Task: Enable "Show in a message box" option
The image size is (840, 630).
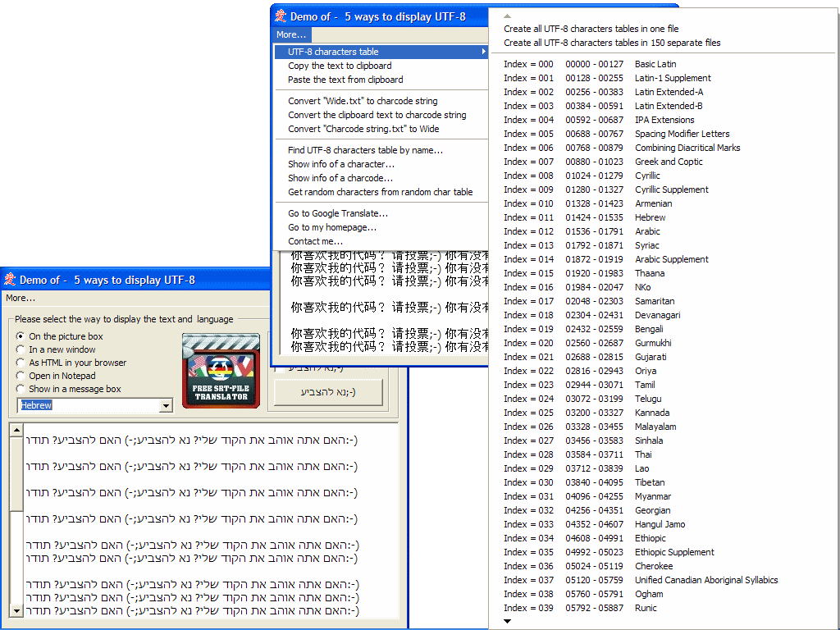Action: [x=21, y=389]
